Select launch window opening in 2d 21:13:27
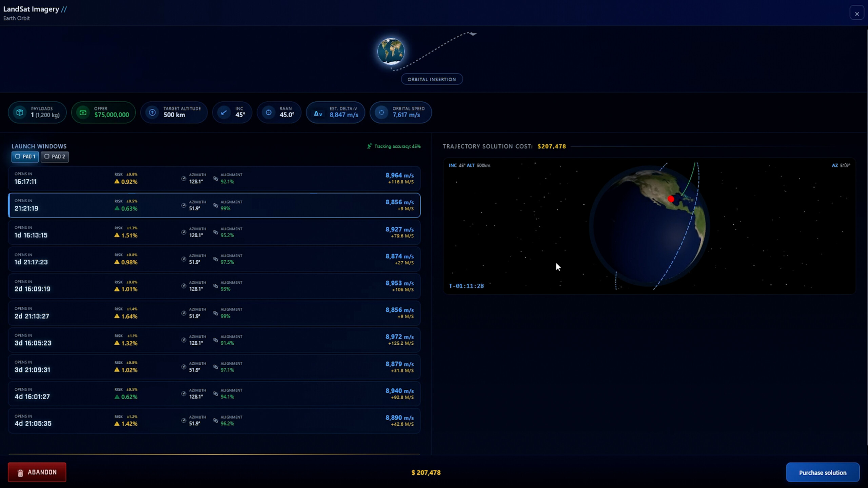This screenshot has width=868, height=488. point(214,313)
